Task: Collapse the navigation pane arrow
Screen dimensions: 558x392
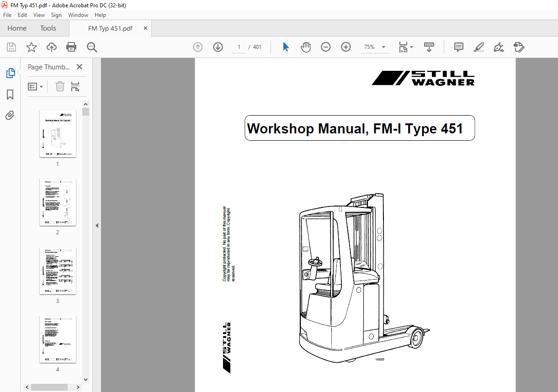Action: tap(97, 225)
